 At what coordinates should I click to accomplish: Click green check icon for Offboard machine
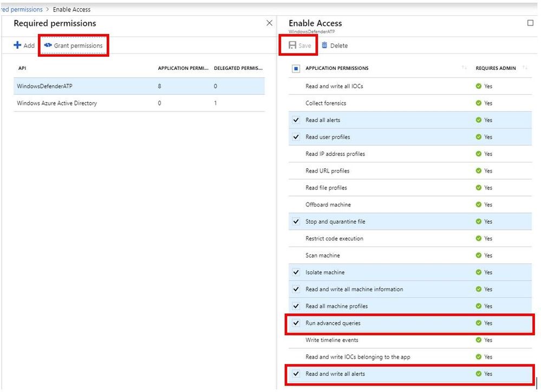479,205
